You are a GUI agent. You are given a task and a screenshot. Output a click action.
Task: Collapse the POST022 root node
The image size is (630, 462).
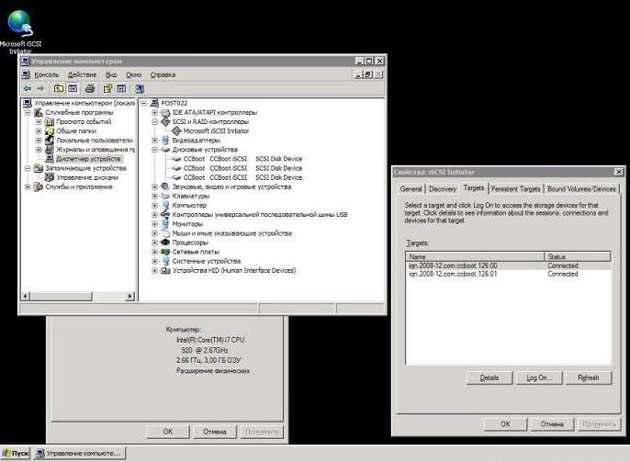(144, 103)
